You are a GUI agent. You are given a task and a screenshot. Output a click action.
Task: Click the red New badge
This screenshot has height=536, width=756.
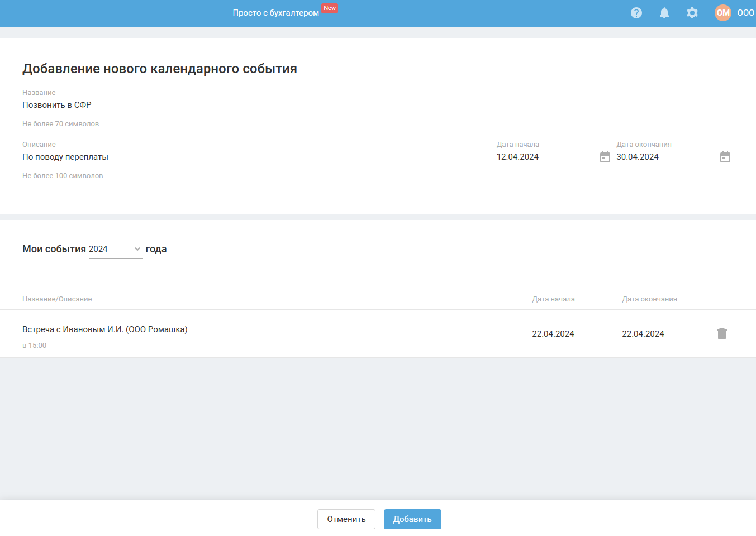click(x=330, y=8)
